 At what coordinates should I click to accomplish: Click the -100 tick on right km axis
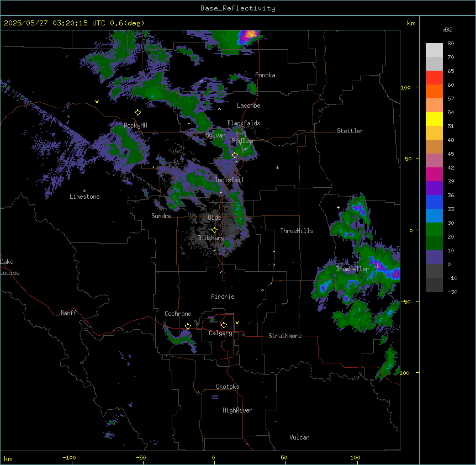pyautogui.click(x=404, y=373)
